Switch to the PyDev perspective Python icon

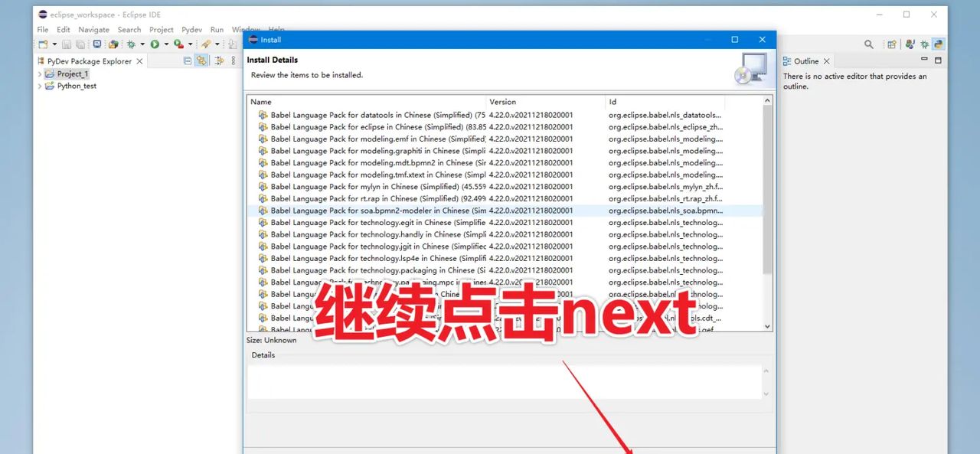[x=938, y=44]
